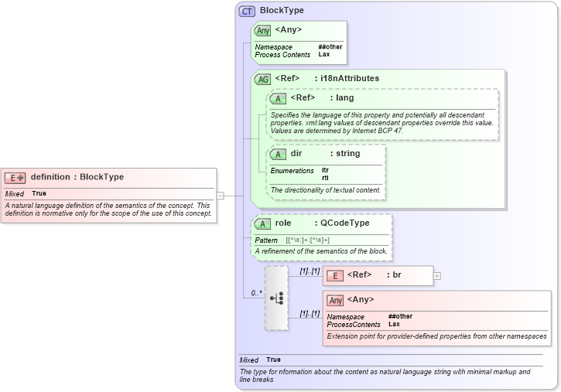Click the '[1]..[1]' label beside red Any

(x=310, y=314)
